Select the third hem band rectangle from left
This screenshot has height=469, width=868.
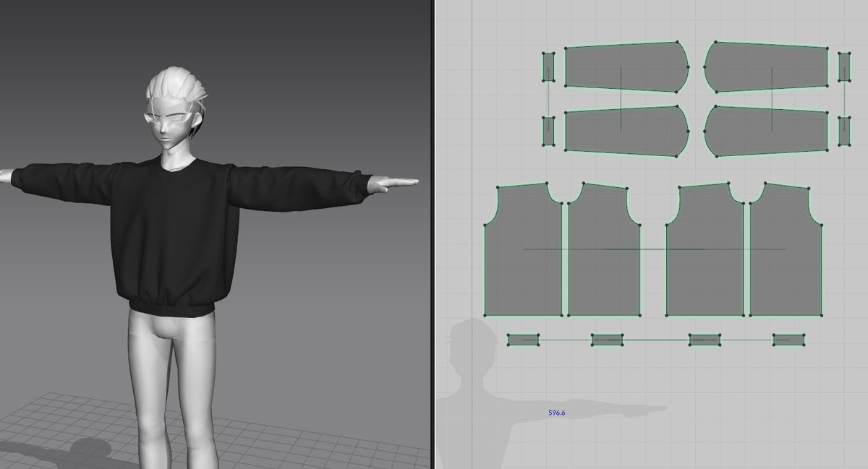click(x=705, y=340)
